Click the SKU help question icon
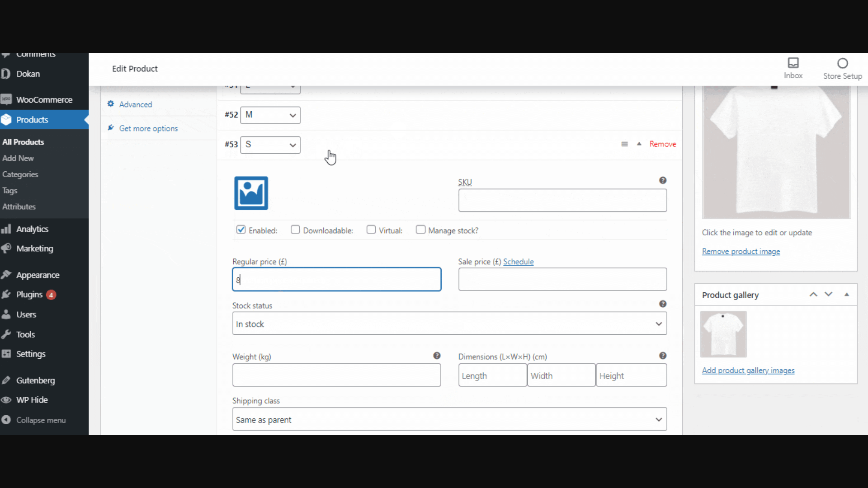This screenshot has width=868, height=488. click(x=663, y=180)
